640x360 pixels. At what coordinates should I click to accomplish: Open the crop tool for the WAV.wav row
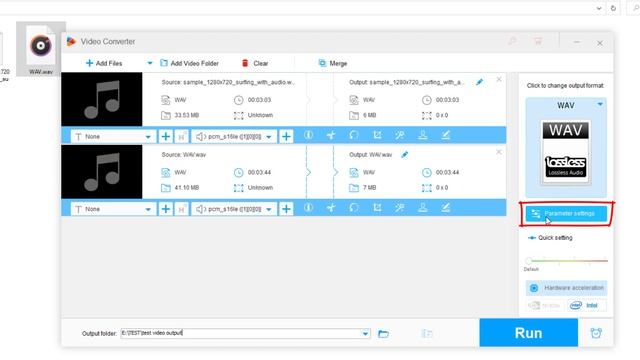(377, 208)
